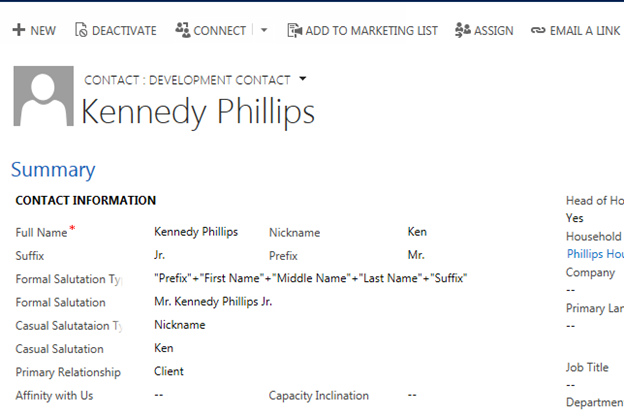Viewport: 624px width, 416px height.
Task: Click the contact profile picture placeholder
Action: [43, 96]
